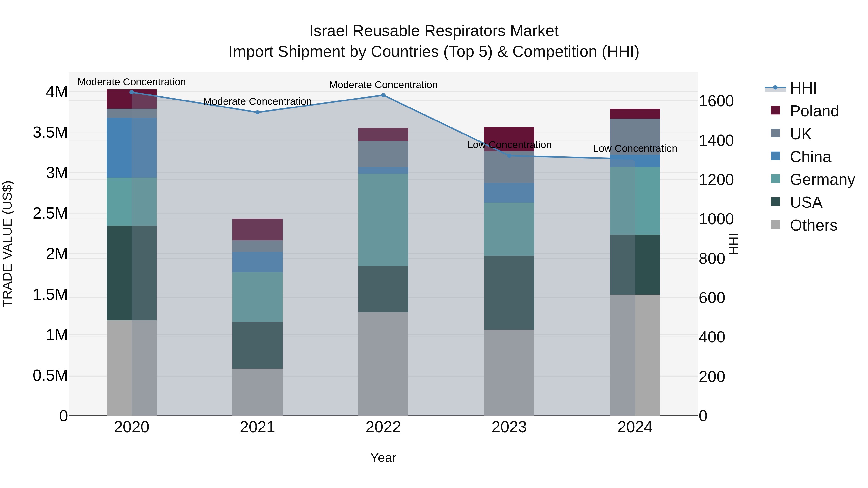Toggle the HHI legend entry
Image resolution: width=868 pixels, height=488 pixels.
click(x=791, y=88)
